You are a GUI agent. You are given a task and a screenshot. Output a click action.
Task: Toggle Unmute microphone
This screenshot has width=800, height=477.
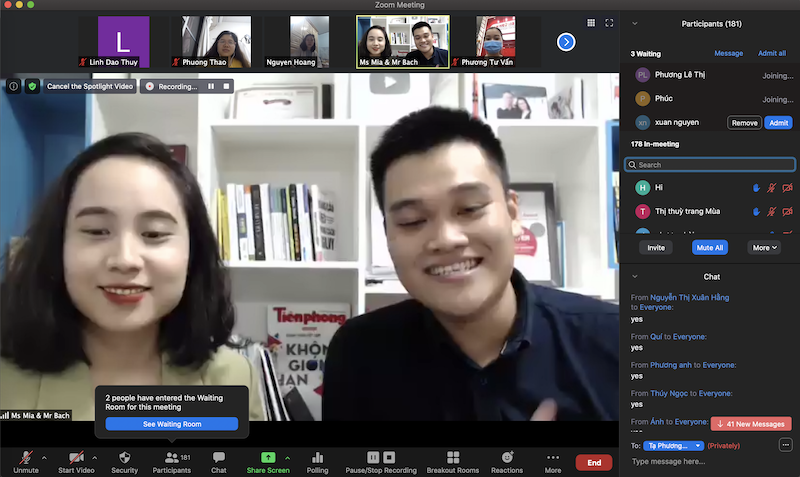[26, 458]
